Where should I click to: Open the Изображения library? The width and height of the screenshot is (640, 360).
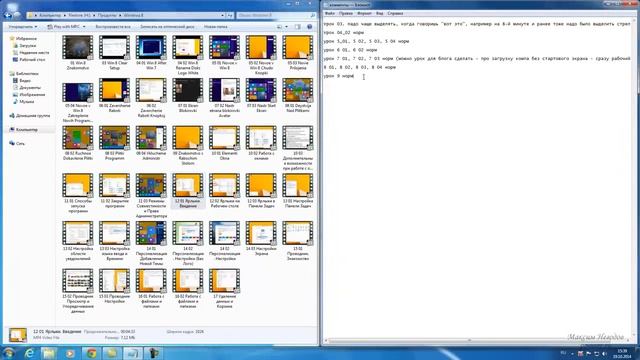(x=32, y=94)
